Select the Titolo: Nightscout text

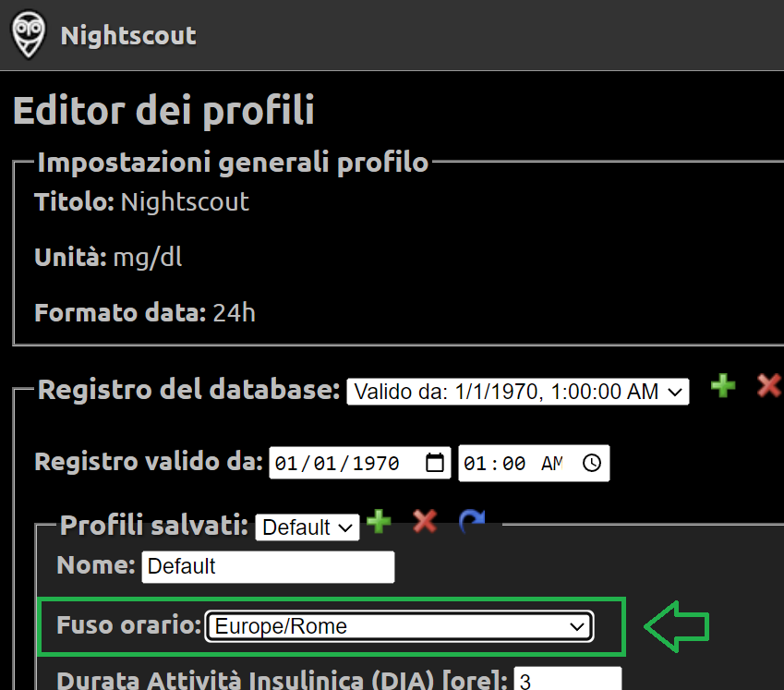click(x=141, y=202)
